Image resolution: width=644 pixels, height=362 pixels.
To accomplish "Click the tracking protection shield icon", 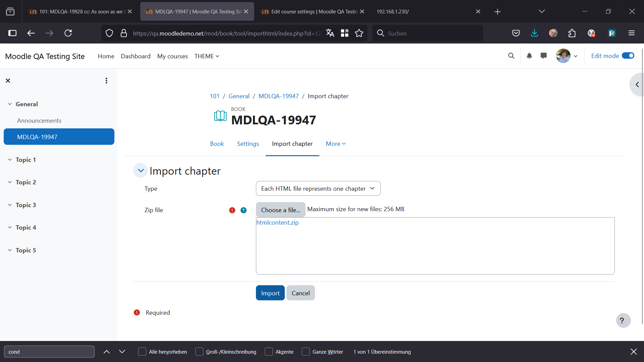I will [x=109, y=33].
